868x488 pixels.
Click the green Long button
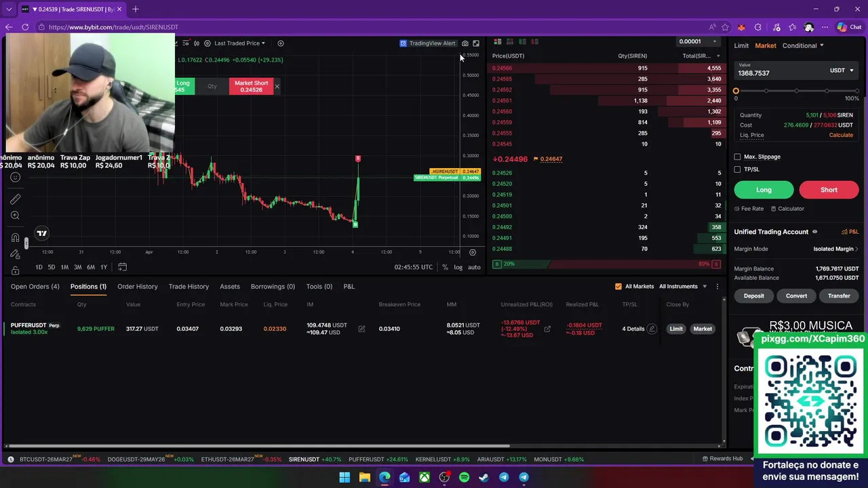764,190
